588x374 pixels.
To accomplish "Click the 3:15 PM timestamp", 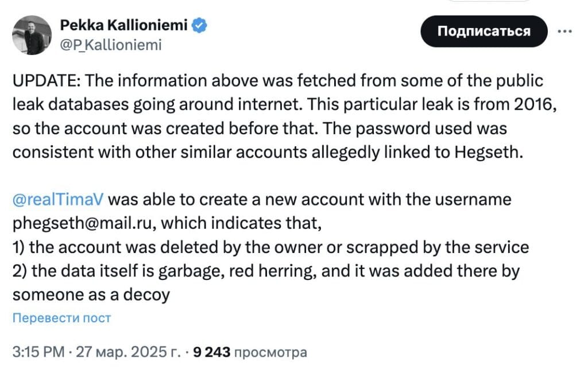I will 38,352.
